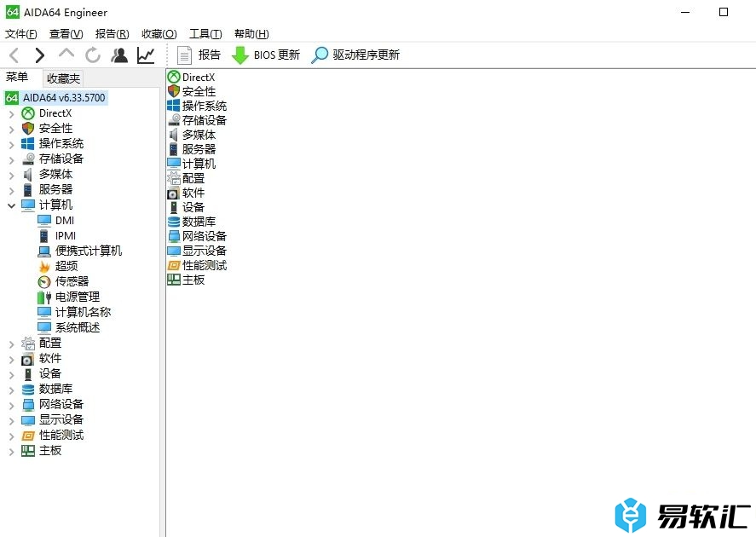Select the AIDA64 v6.33.5700 root node
This screenshot has height=537, width=756.
tap(64, 98)
